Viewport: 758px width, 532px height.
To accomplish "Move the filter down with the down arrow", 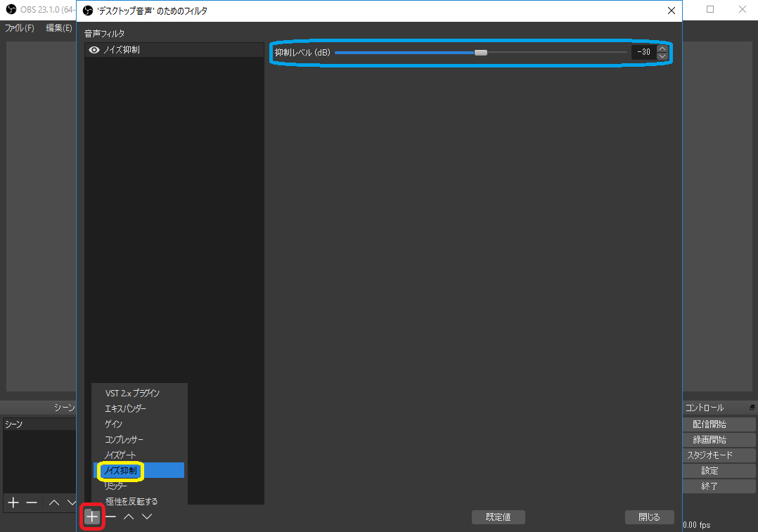I will [147, 517].
